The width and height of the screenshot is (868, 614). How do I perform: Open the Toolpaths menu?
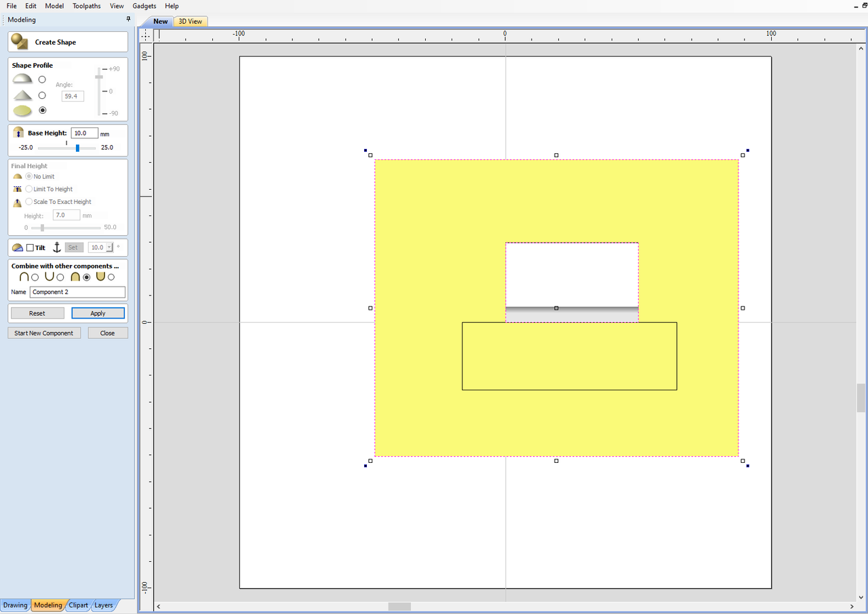[87, 5]
